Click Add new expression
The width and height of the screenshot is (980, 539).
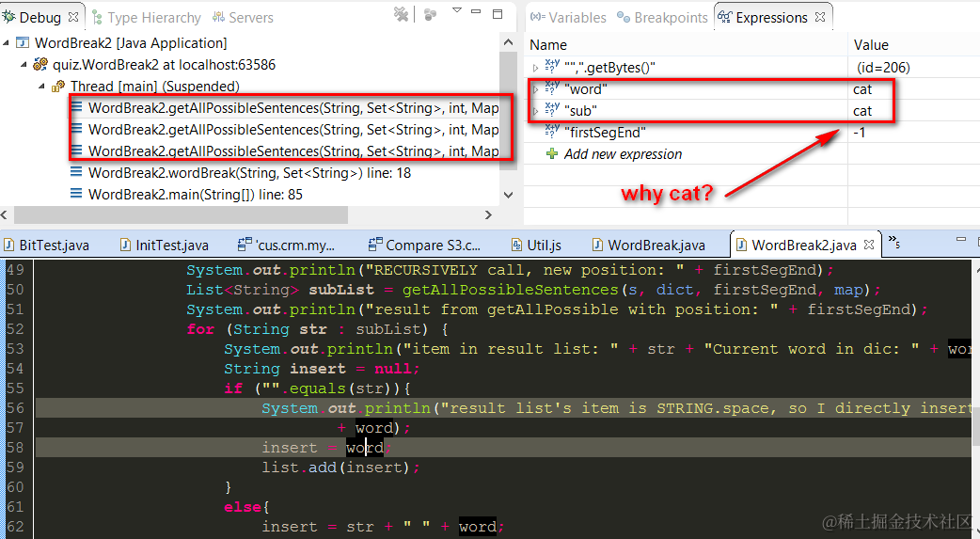(623, 154)
